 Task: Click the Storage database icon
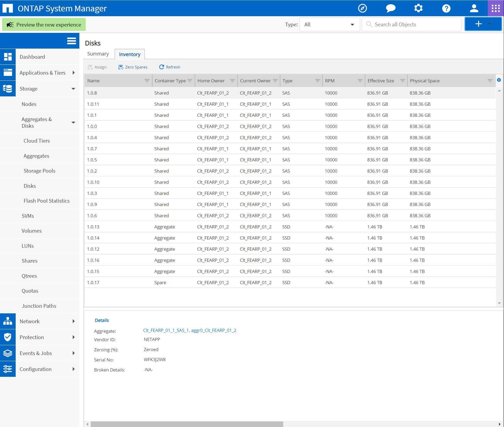click(8, 88)
